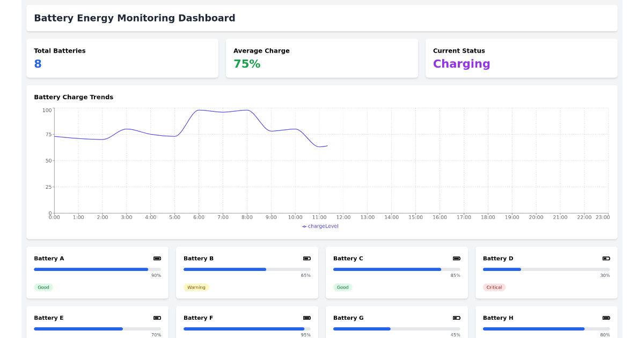The height and width of the screenshot is (338, 644).
Task: Click the Critical badge on Battery D
Action: coord(494,287)
